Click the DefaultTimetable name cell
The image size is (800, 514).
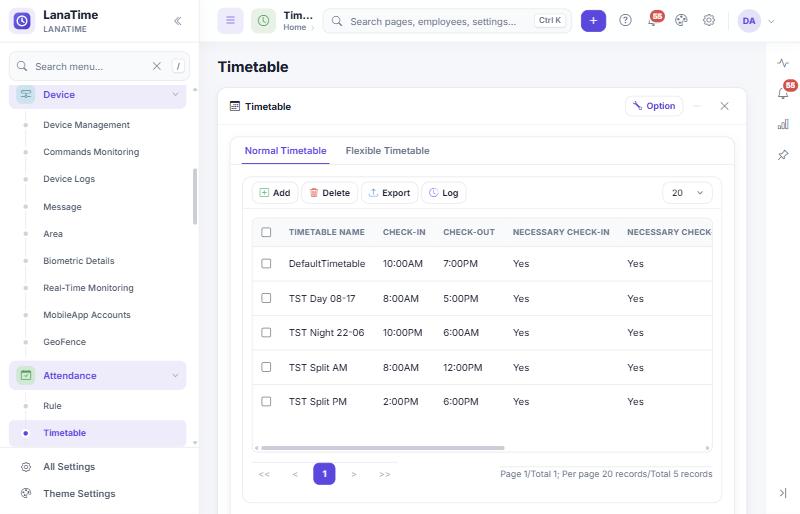pyautogui.click(x=327, y=264)
